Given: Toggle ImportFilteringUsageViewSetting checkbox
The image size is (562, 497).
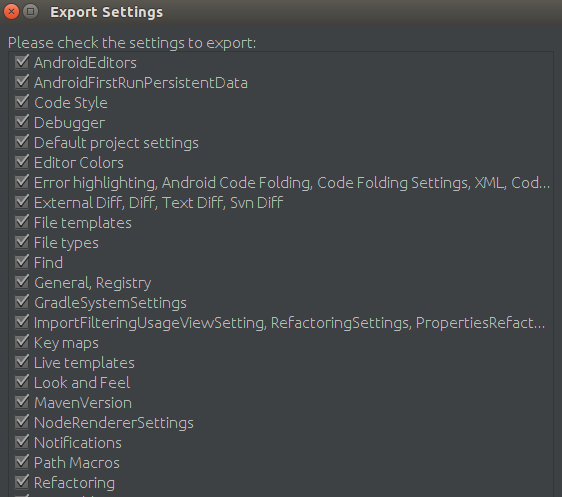Looking at the screenshot, I should click(x=22, y=322).
